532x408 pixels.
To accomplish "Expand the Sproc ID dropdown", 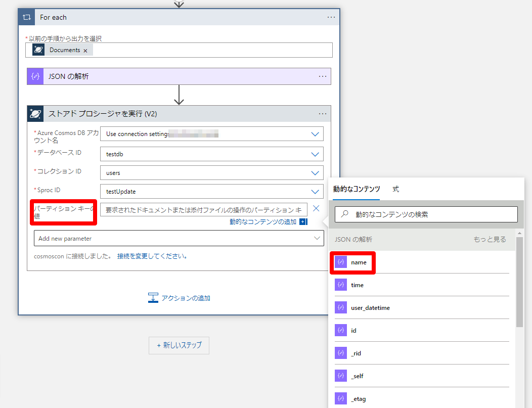I will (x=315, y=192).
